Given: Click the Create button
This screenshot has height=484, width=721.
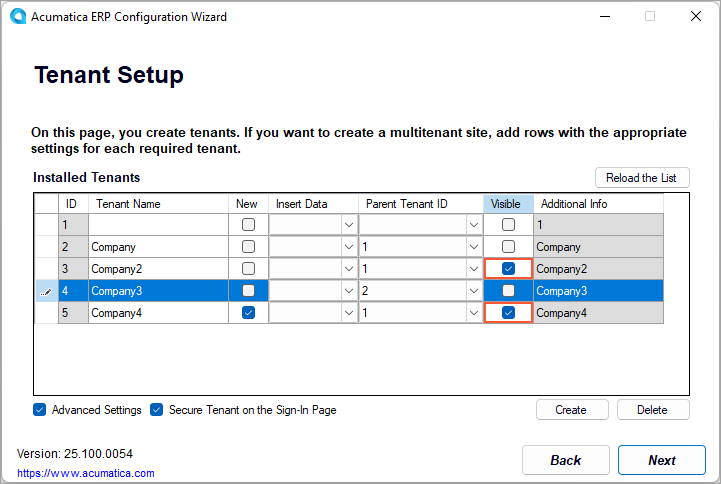Looking at the screenshot, I should click(x=572, y=410).
